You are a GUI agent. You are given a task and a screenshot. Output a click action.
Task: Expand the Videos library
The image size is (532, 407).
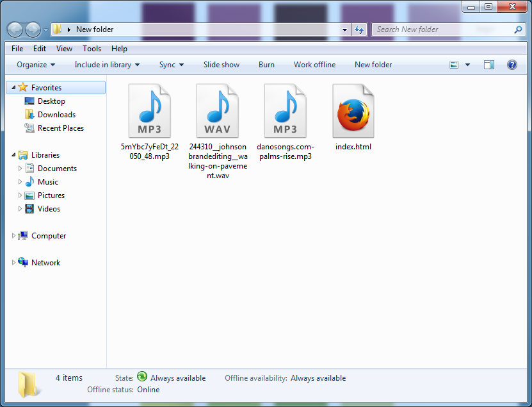point(20,208)
